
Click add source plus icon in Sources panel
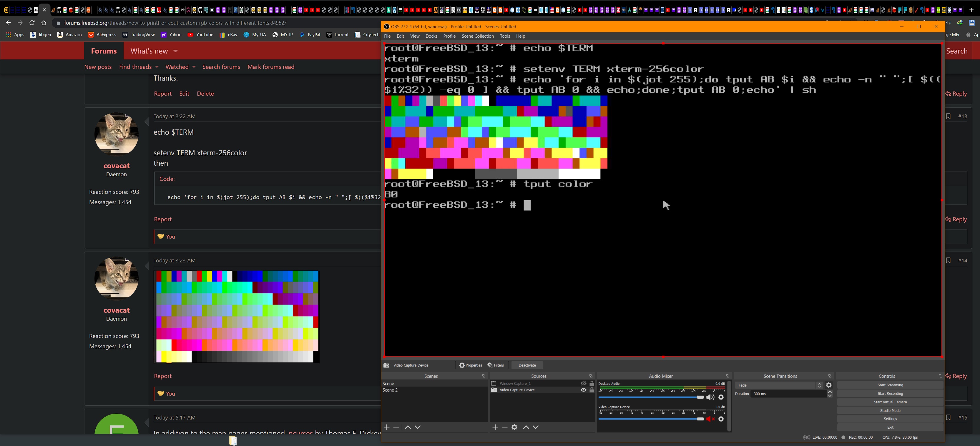click(x=495, y=427)
